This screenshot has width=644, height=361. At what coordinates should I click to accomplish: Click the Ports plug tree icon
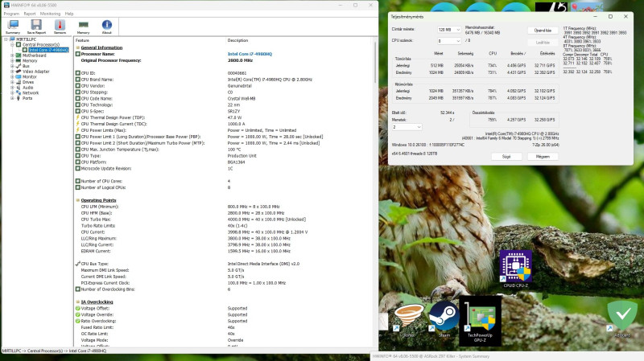(x=18, y=98)
